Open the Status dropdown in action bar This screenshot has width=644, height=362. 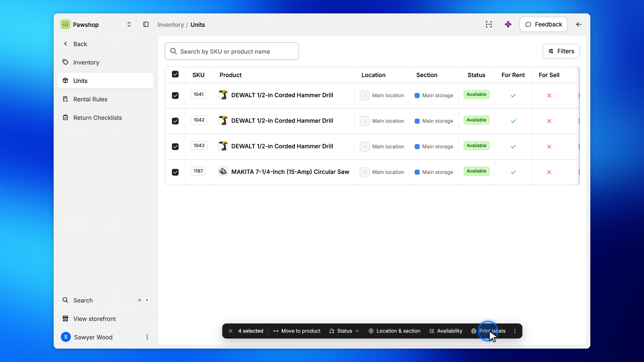pos(344,331)
